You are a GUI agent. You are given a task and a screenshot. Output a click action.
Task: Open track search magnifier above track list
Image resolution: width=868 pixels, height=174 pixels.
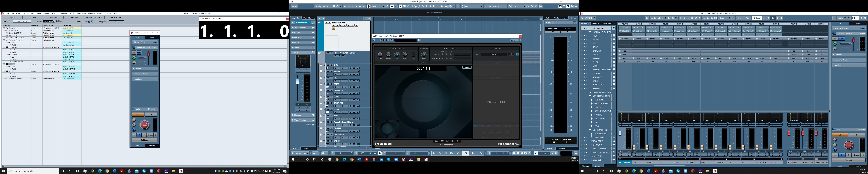pos(369,18)
